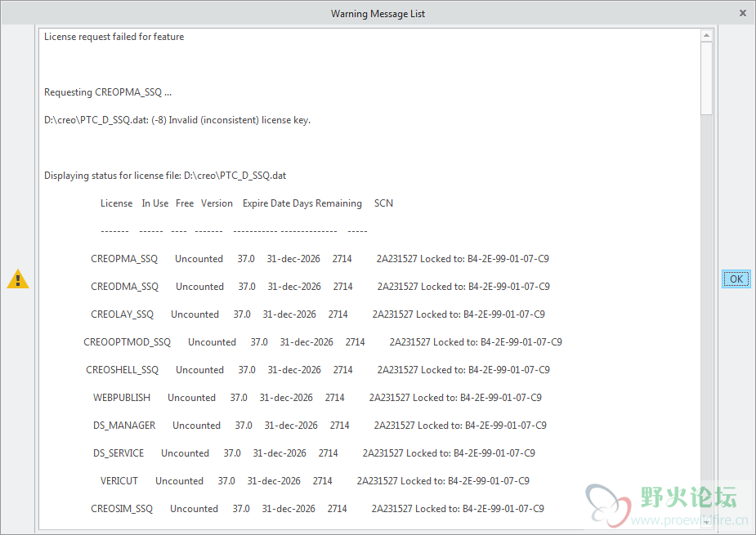Screen dimensions: 756x535
Task: Click the vertical scrollbar thumb
Action: click(706, 78)
